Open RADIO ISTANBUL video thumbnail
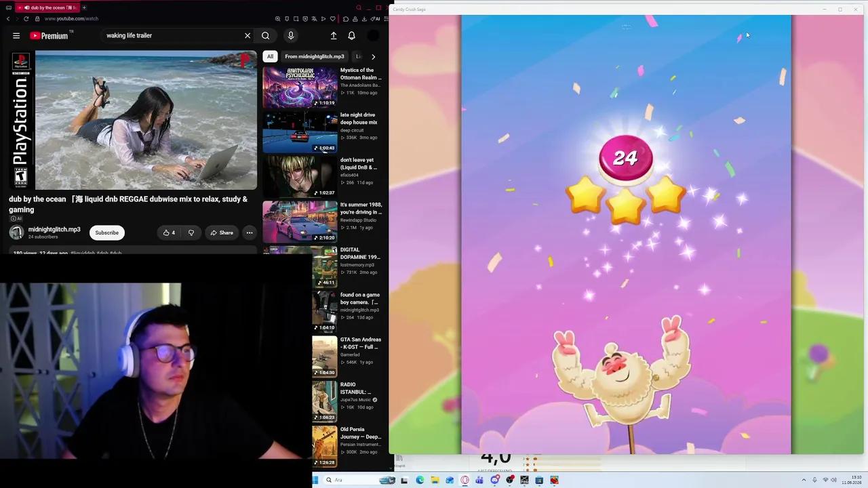The image size is (868, 488). 325,402
